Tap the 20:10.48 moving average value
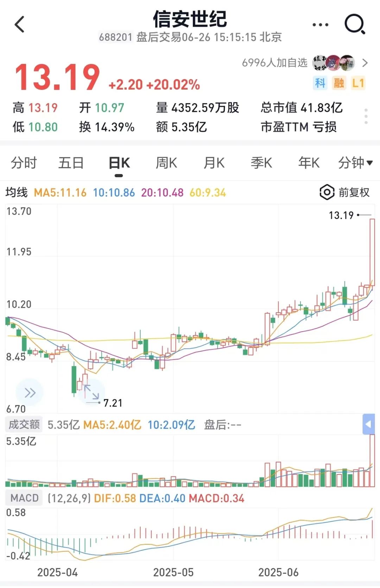Screen dimensions: 380x588 click(163, 192)
